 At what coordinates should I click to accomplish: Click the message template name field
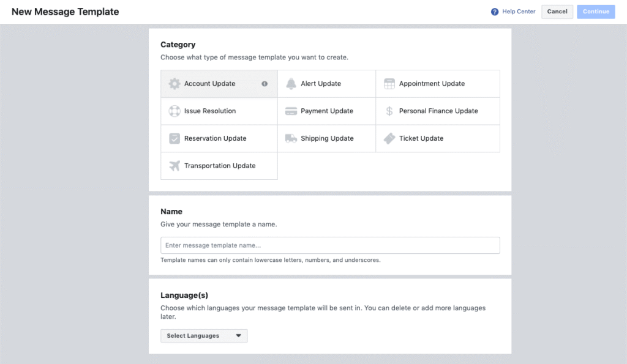tap(330, 245)
